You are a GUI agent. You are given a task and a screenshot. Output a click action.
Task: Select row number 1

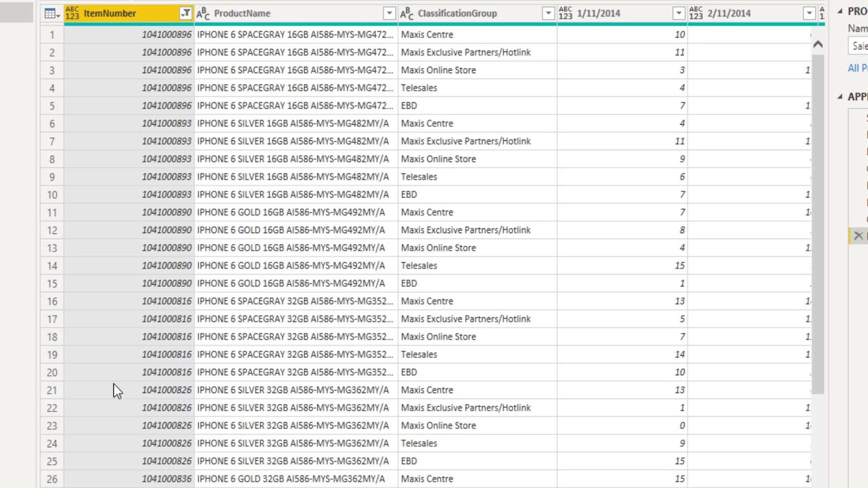click(52, 35)
